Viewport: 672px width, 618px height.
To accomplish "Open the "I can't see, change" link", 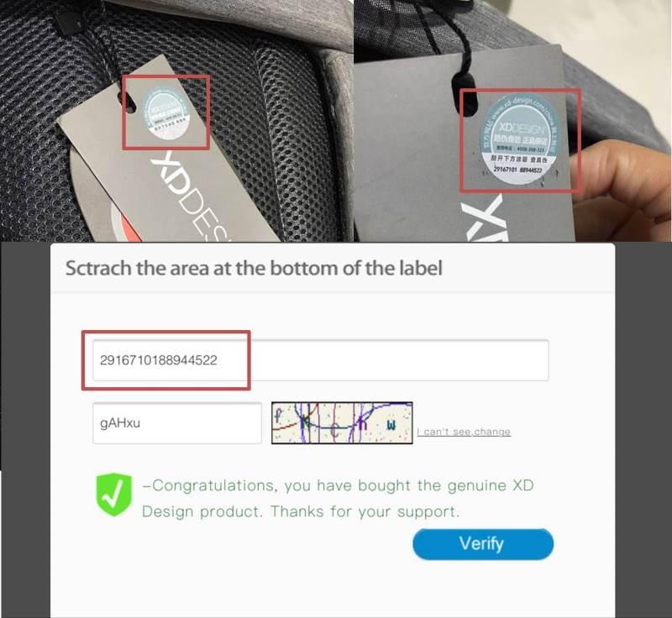I will [465, 432].
